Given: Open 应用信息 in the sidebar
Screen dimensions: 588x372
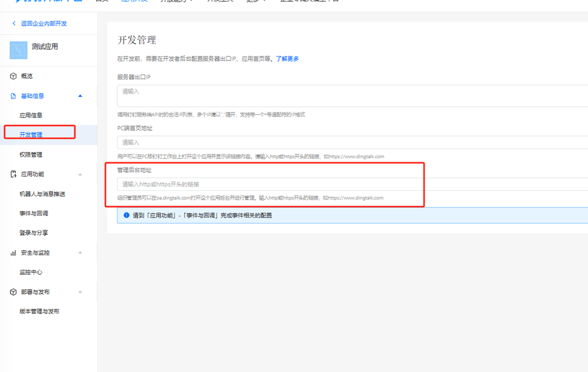Looking at the screenshot, I should [31, 115].
